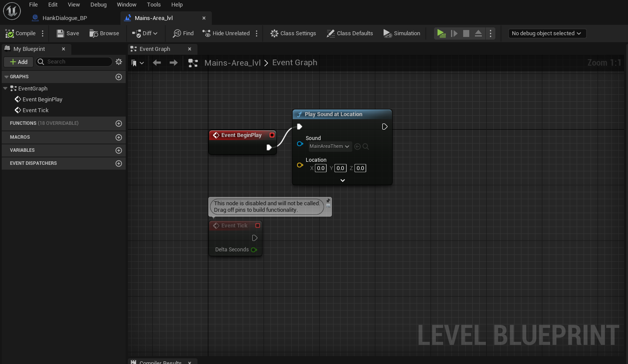Toggle the comment bubble pin on Event Tick
The width and height of the screenshot is (628, 364).
pos(328,201)
